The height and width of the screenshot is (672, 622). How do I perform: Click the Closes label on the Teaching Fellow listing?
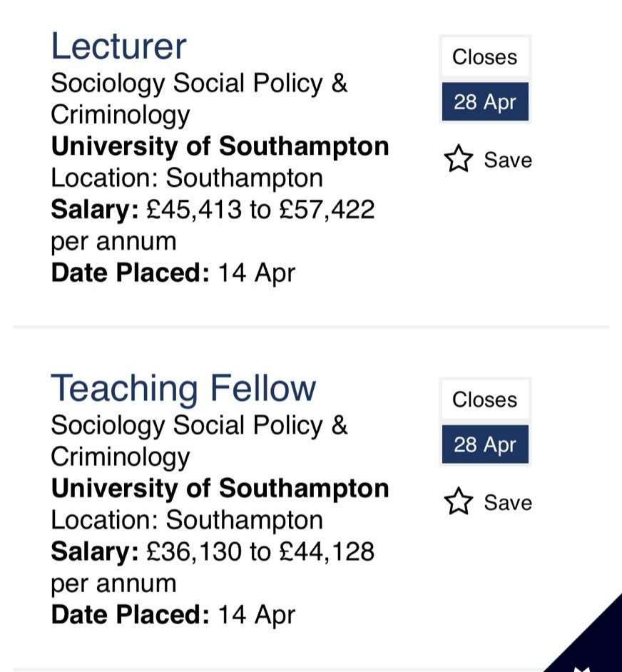[x=484, y=399]
